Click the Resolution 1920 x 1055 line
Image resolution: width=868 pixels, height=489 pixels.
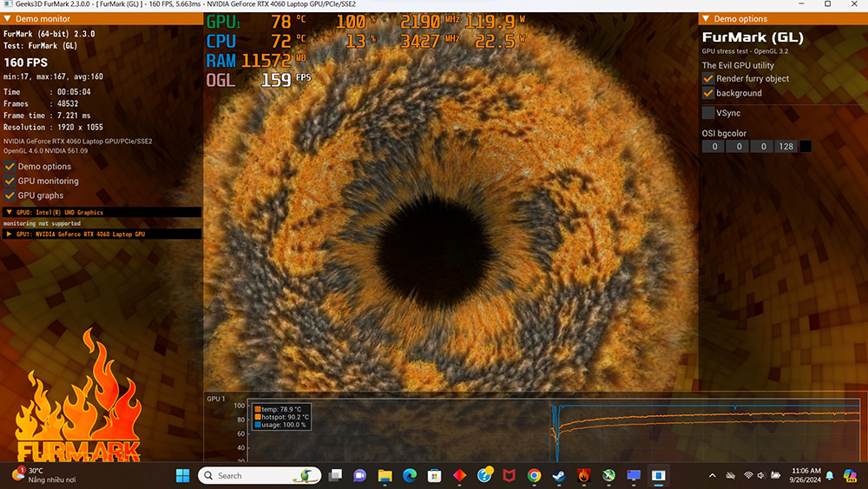53,127
